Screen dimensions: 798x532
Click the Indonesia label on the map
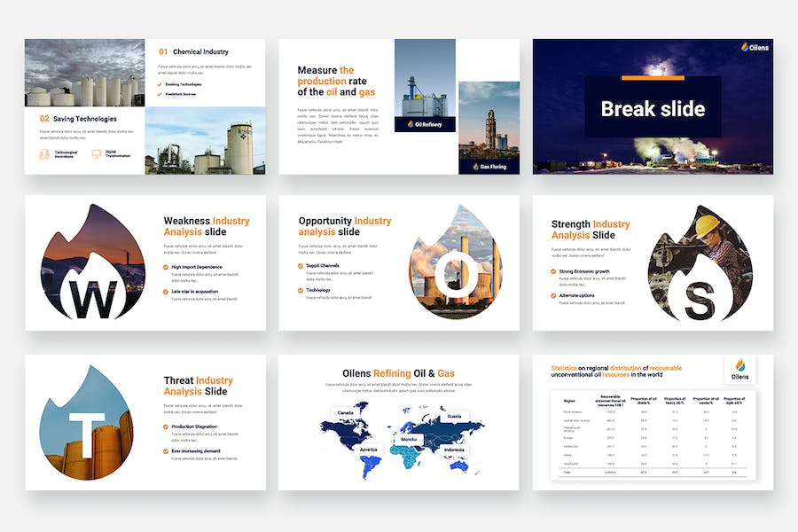[x=455, y=450]
